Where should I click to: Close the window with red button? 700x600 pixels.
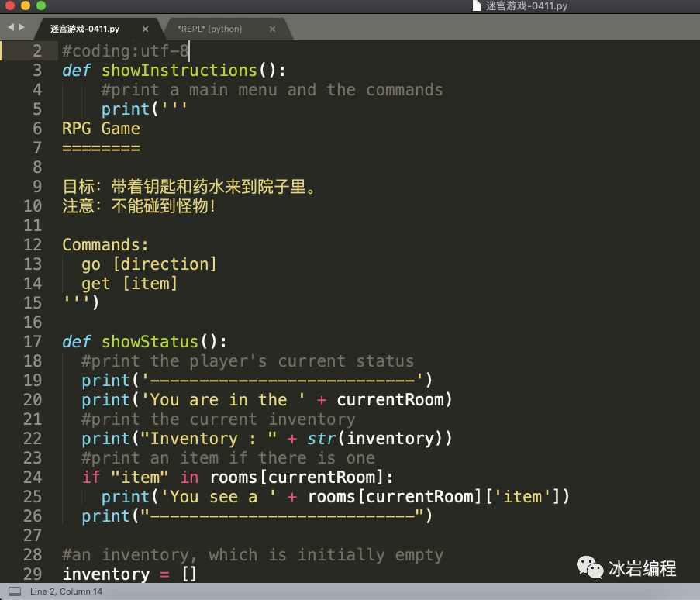click(10, 5)
